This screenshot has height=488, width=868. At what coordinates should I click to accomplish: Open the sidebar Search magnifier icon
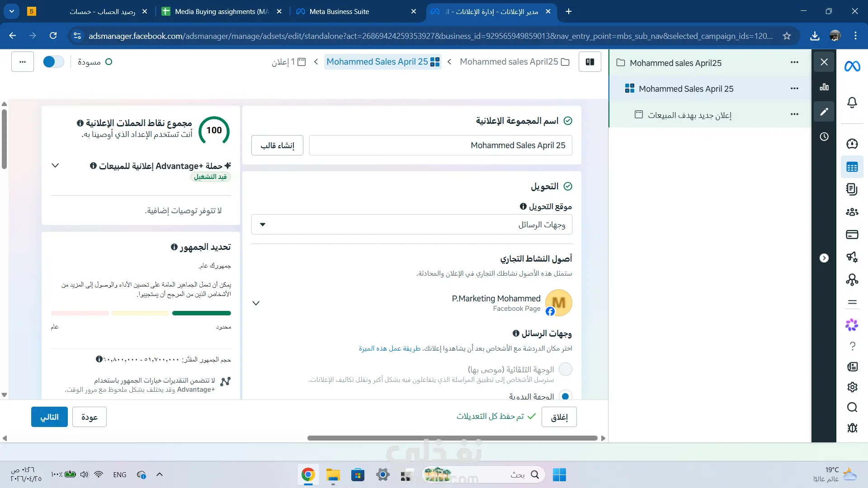pyautogui.click(x=852, y=407)
